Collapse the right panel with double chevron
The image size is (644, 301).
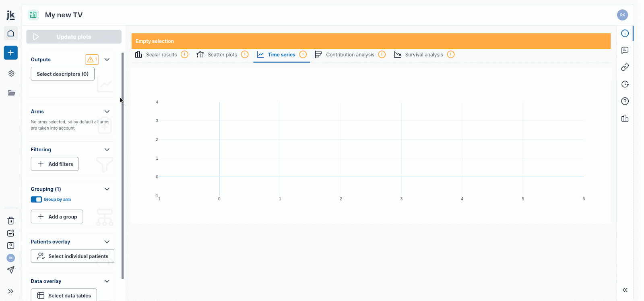625,290
